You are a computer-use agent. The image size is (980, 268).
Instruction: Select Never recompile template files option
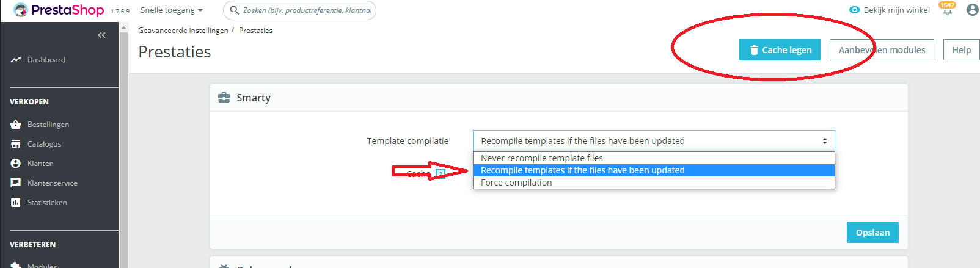click(541, 158)
